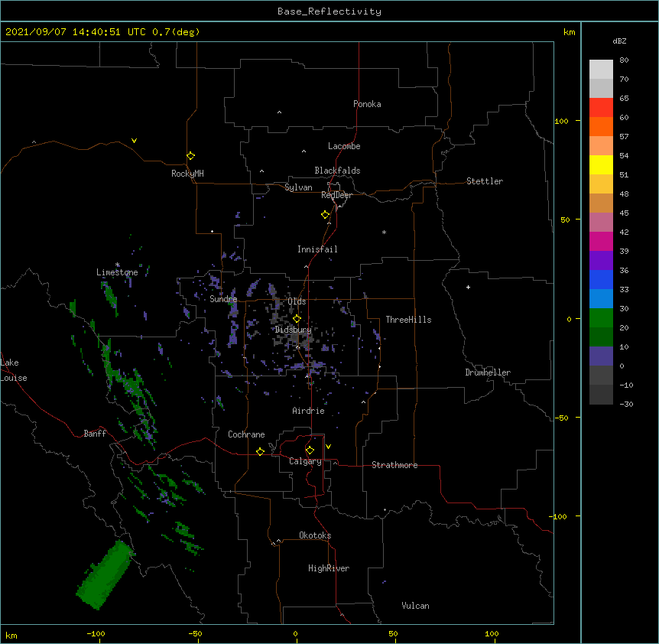Click the Lacombe city label

[x=344, y=146]
